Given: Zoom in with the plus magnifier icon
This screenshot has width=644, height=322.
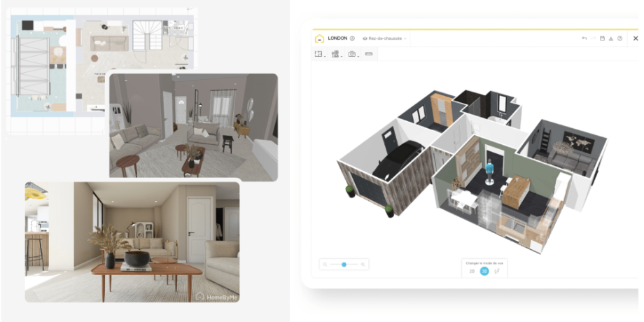Looking at the screenshot, I should point(363,265).
